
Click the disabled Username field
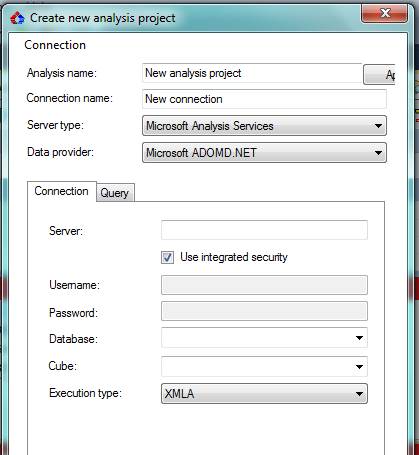click(x=264, y=285)
